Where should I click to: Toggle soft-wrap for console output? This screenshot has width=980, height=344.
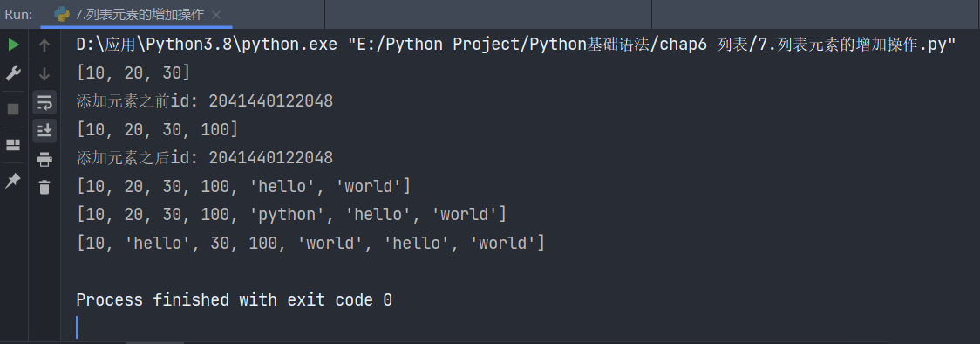click(x=44, y=102)
